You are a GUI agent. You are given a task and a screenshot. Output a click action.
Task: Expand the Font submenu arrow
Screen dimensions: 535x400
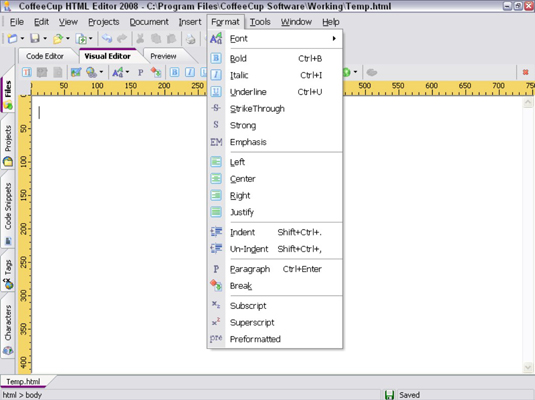point(334,39)
